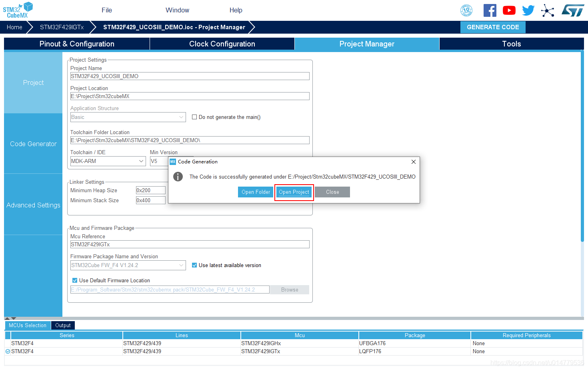Open the Code Generator side section
Screen dimensions: 588x370
point(33,144)
